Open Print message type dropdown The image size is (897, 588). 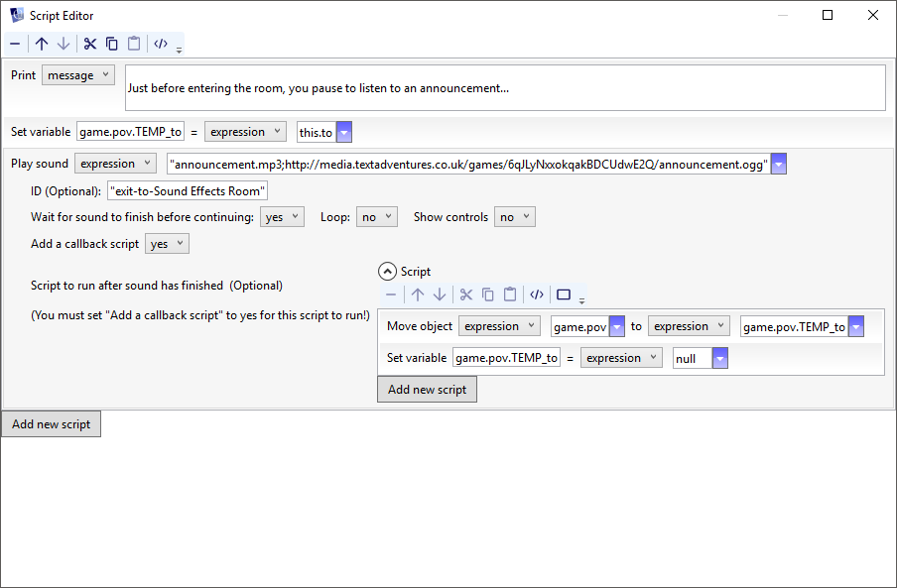pyautogui.click(x=78, y=74)
